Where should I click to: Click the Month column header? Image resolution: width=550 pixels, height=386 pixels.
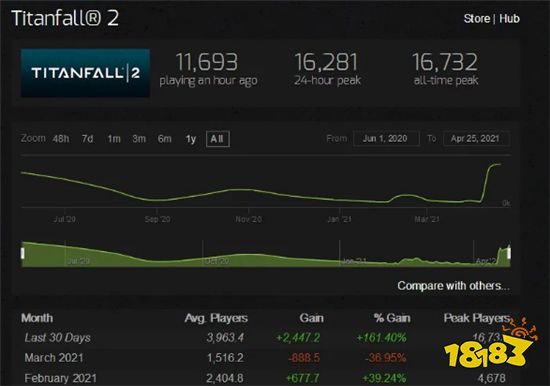37,318
